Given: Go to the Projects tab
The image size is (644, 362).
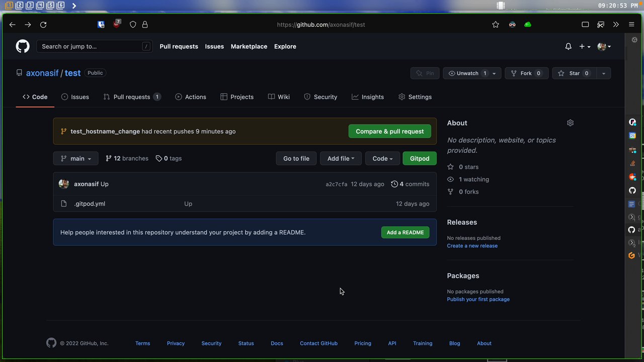Looking at the screenshot, I should (237, 97).
